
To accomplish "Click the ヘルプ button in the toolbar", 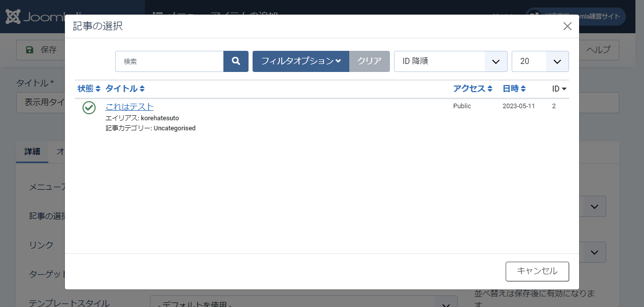I will coord(599,50).
